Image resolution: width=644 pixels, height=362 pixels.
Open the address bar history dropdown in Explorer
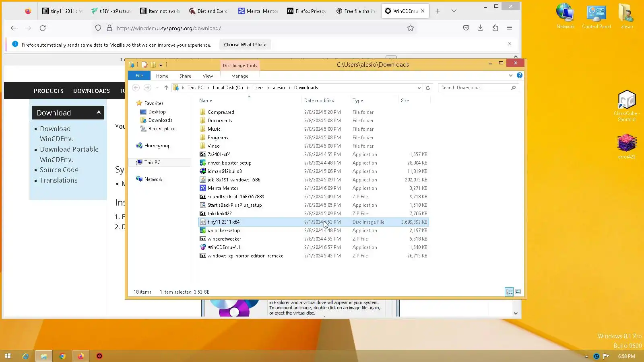point(419,88)
